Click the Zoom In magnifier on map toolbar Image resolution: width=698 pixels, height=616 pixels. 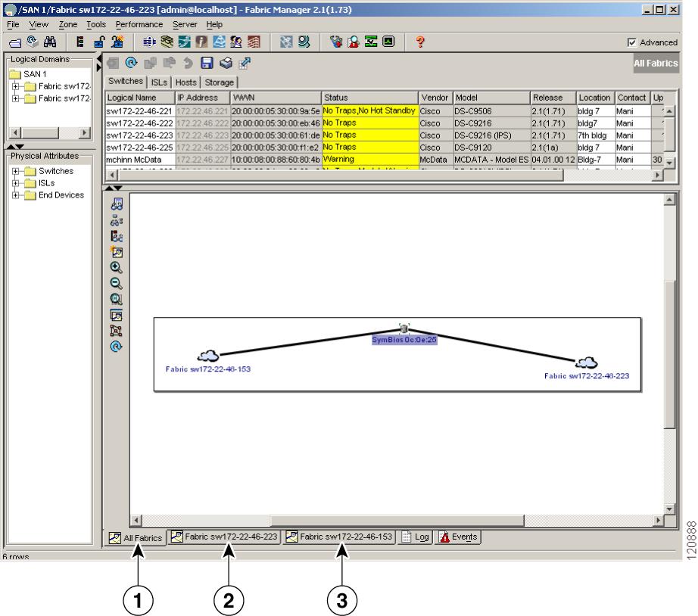pos(116,267)
